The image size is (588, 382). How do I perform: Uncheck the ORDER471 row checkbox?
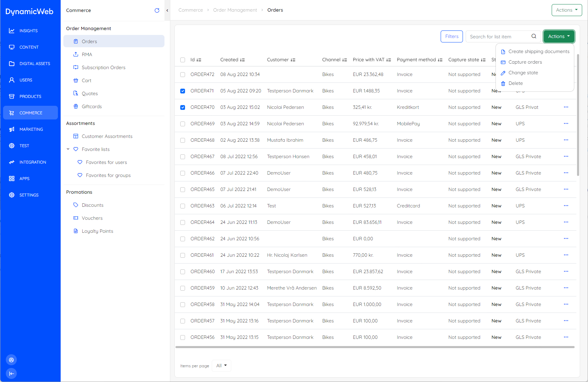coord(183,91)
